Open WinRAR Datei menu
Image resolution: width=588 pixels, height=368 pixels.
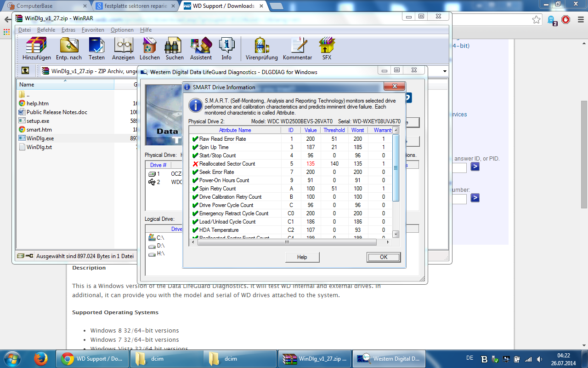tap(24, 30)
